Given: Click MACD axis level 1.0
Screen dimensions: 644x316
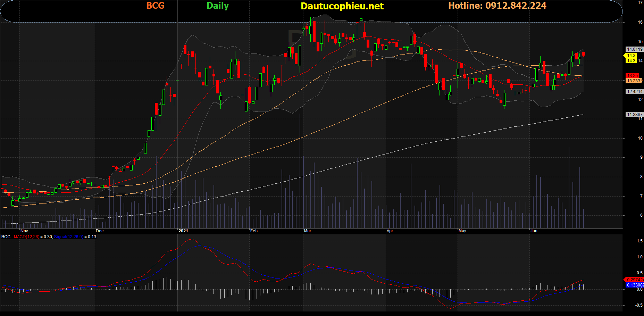Looking at the screenshot, I should click(640, 257).
